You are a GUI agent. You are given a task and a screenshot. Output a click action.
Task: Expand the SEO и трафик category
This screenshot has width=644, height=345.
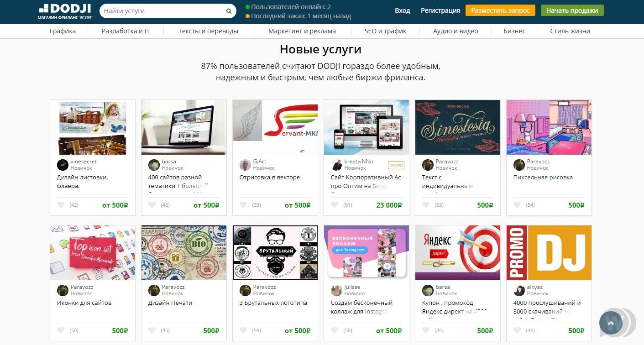[385, 31]
